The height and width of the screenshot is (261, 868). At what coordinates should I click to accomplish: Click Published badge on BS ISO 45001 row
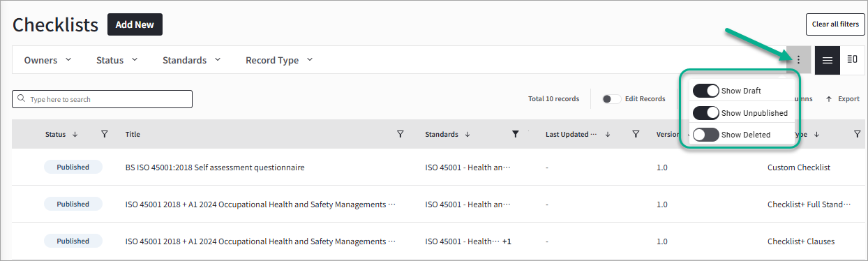click(73, 167)
